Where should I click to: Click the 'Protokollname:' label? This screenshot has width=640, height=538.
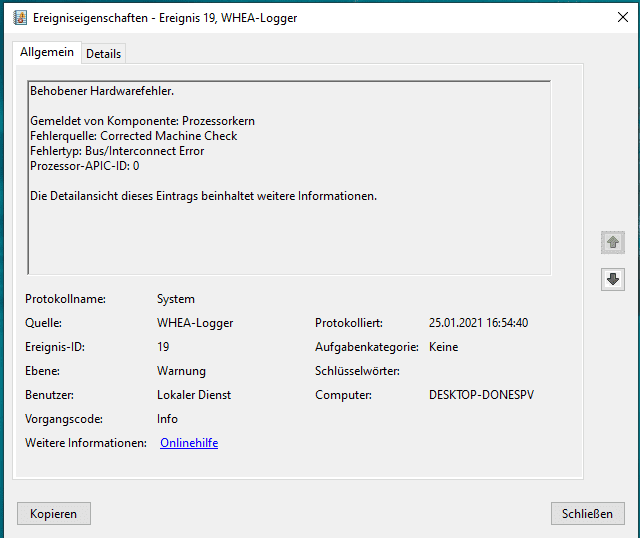[x=65, y=299]
